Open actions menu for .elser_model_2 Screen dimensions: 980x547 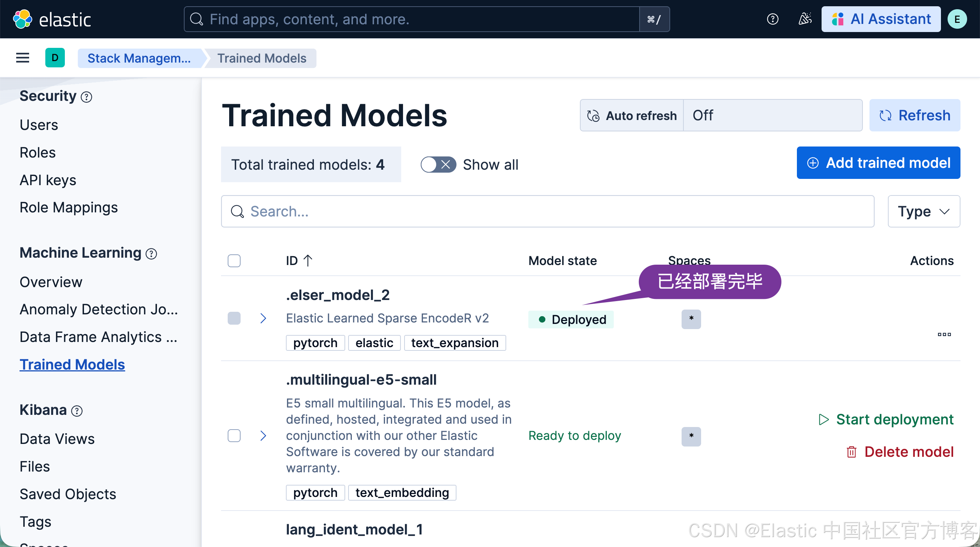(944, 334)
